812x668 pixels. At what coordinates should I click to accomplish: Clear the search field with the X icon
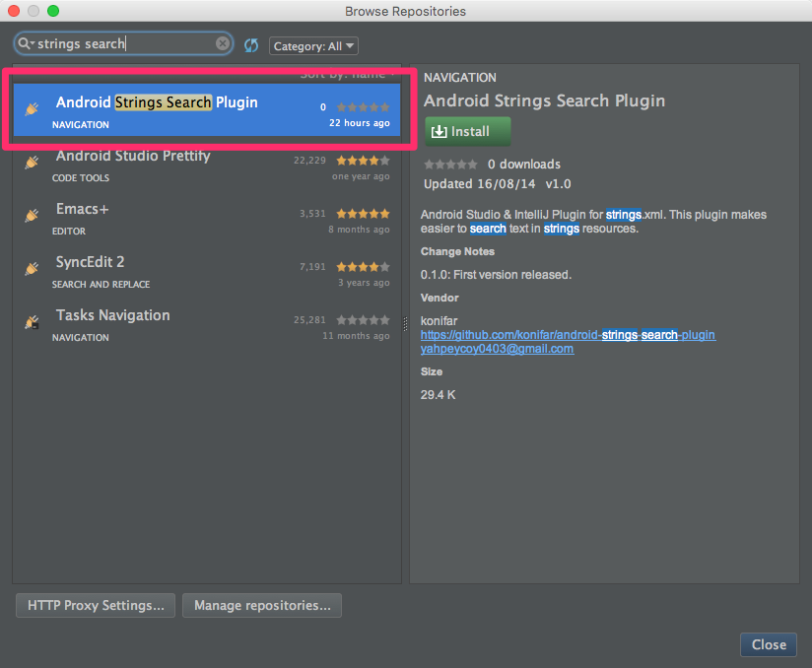click(x=223, y=43)
